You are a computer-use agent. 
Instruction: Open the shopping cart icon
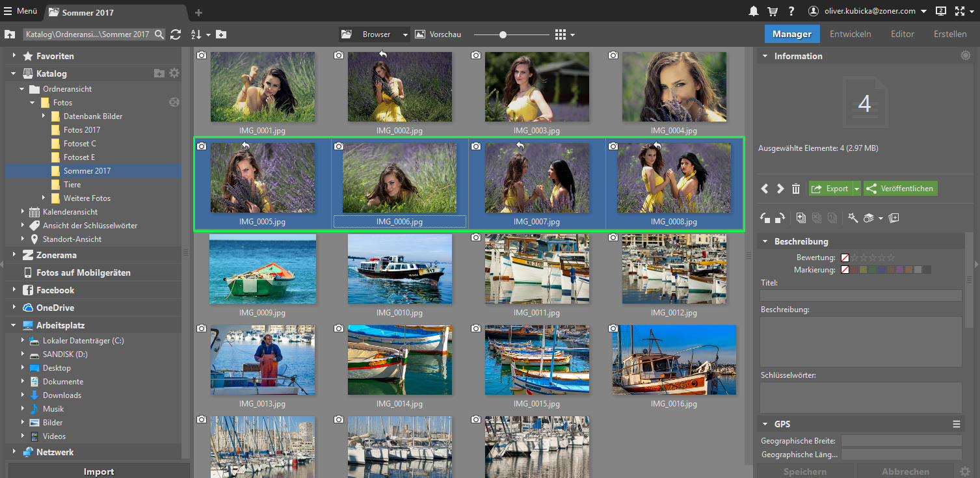773,11
